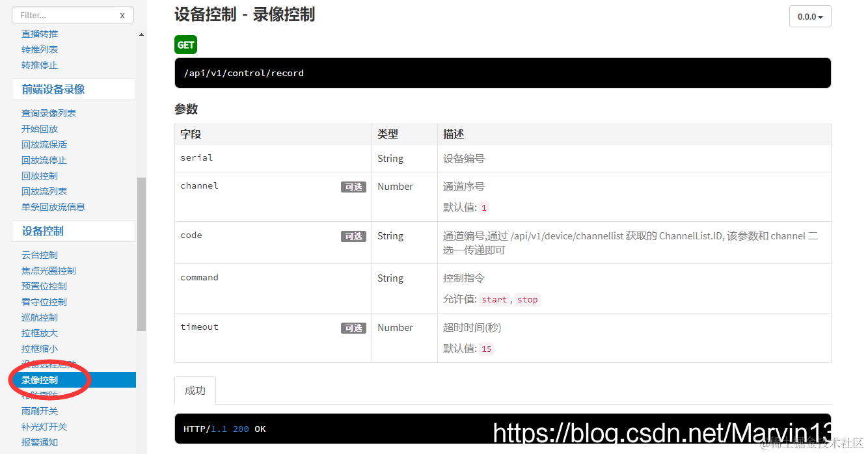
Task: Open 看守位控制 in sidebar
Action: click(44, 302)
